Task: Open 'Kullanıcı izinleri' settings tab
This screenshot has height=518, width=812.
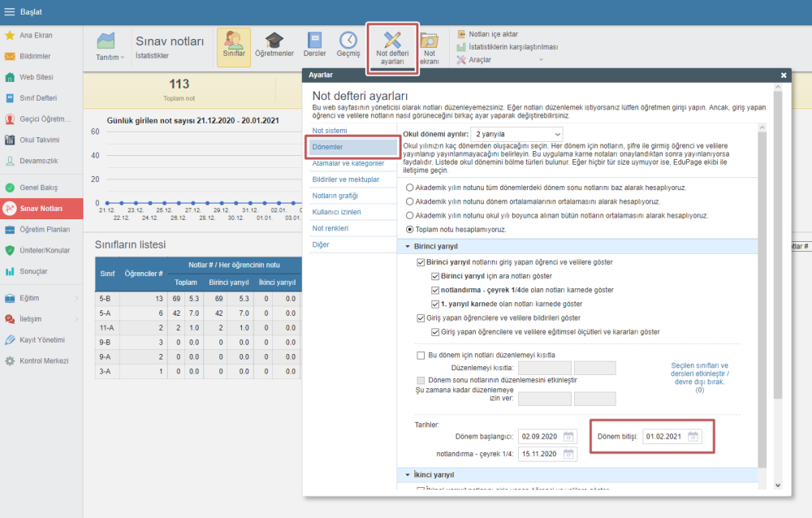Action: tap(336, 213)
